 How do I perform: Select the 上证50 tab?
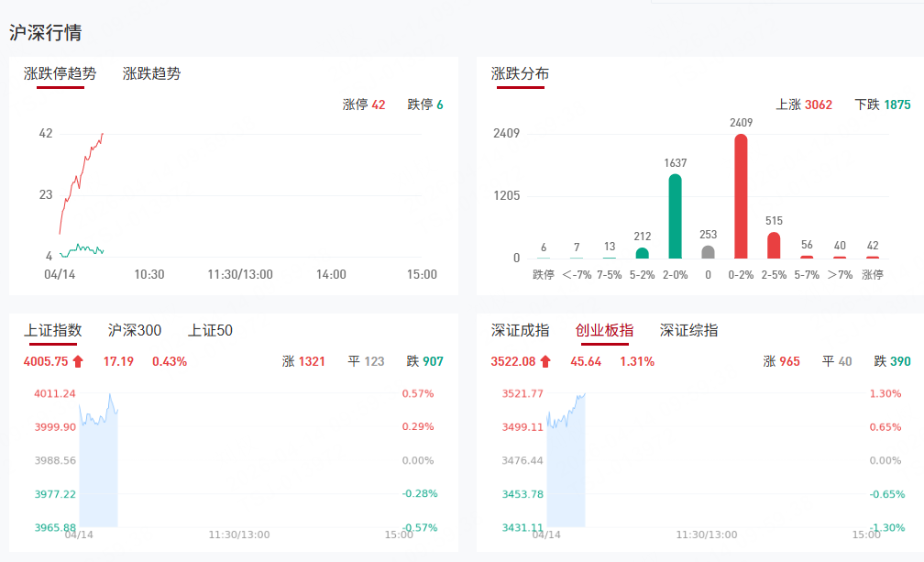210,330
